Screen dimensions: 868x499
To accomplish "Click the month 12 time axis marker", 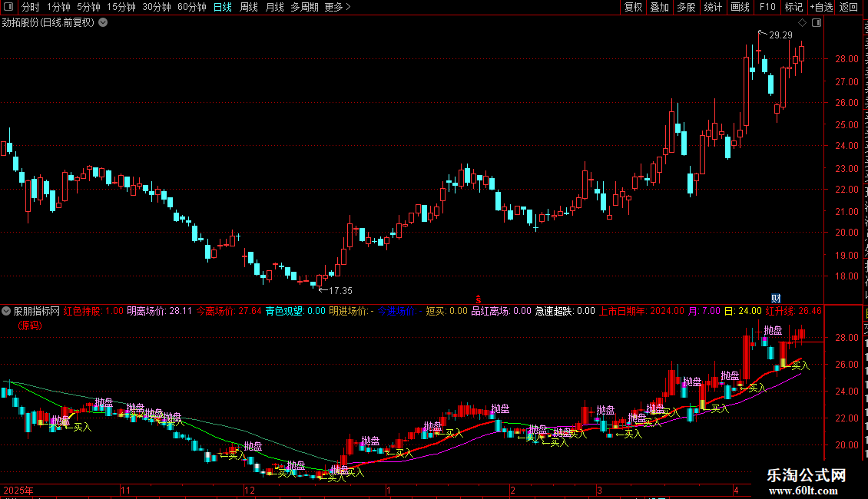I will (x=250, y=490).
